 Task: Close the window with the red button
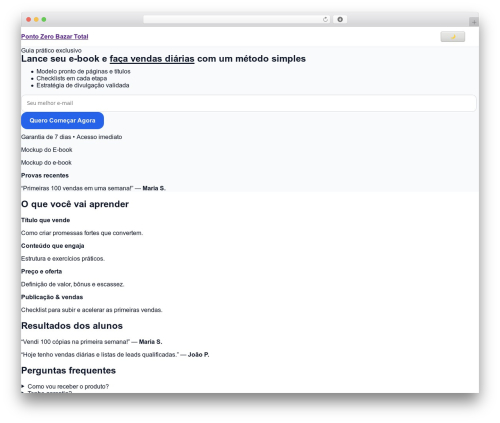click(x=29, y=20)
